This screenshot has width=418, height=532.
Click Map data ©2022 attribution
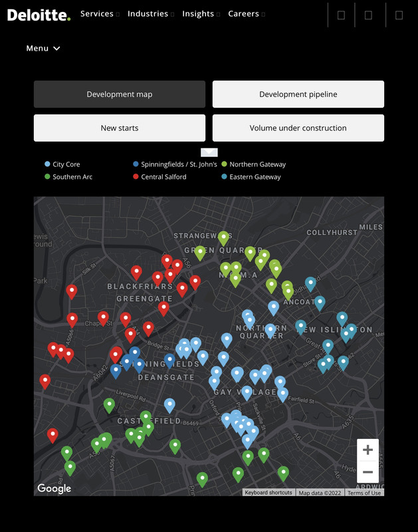(x=320, y=493)
